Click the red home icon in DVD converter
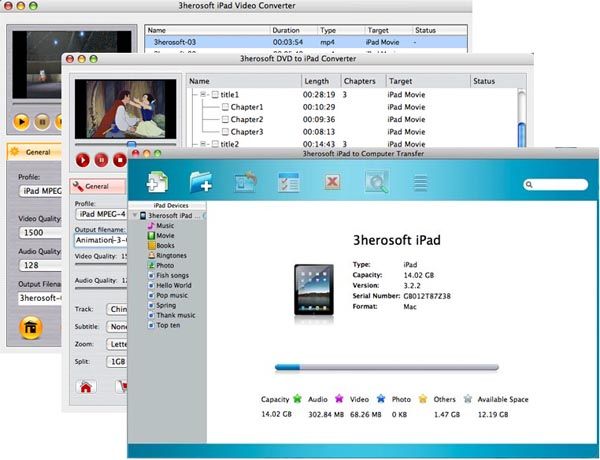The width and height of the screenshot is (600, 460). 86,387
